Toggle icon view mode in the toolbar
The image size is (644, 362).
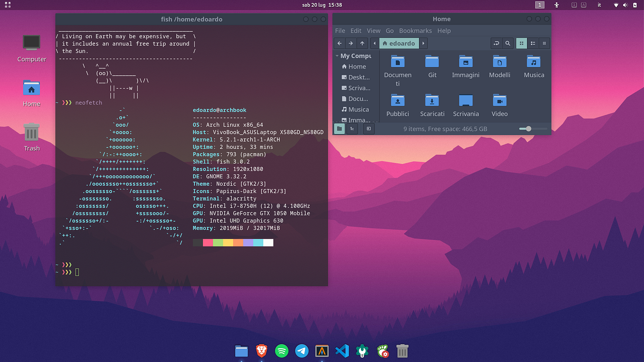point(521,43)
